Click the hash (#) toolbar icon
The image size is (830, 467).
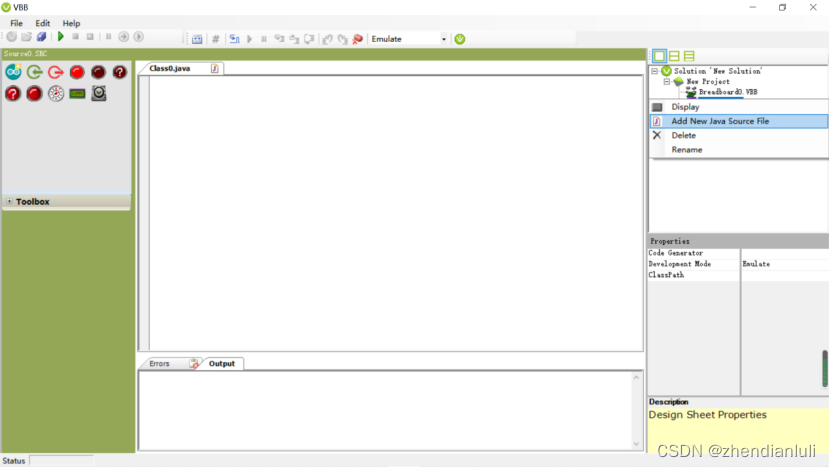click(215, 39)
